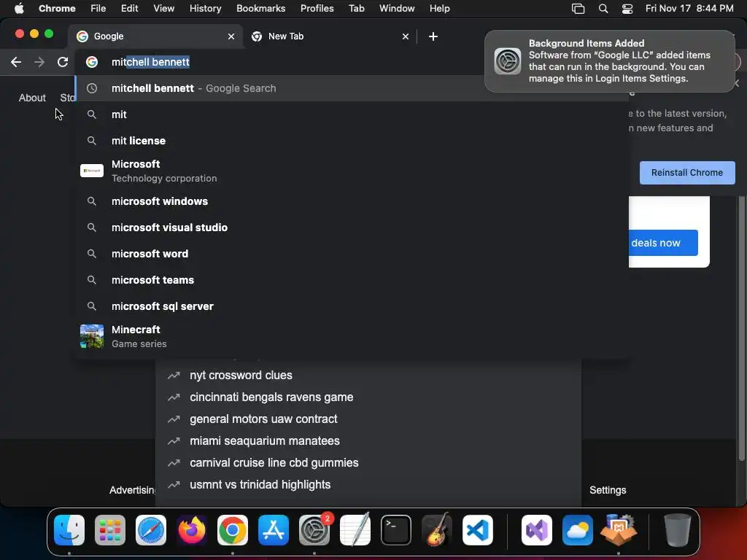This screenshot has width=747, height=560.
Task: Open Finder from the Dock
Action: click(x=69, y=530)
